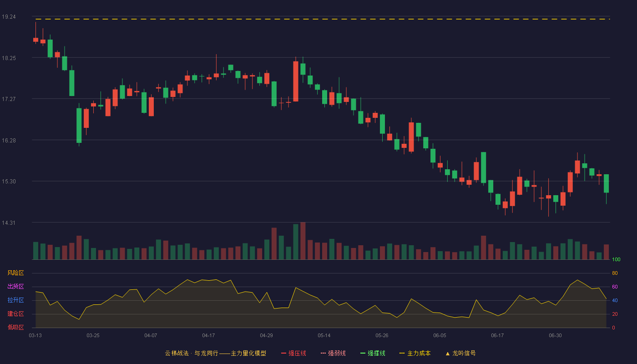Click the 18.25 price axis label
Screen dimensions: 637x364
9,58
